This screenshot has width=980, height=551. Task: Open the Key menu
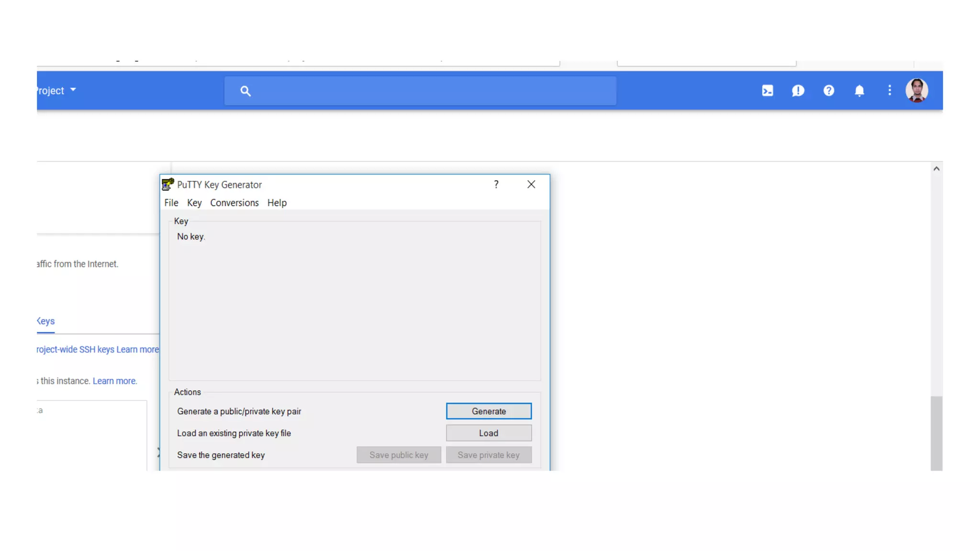[x=194, y=203]
